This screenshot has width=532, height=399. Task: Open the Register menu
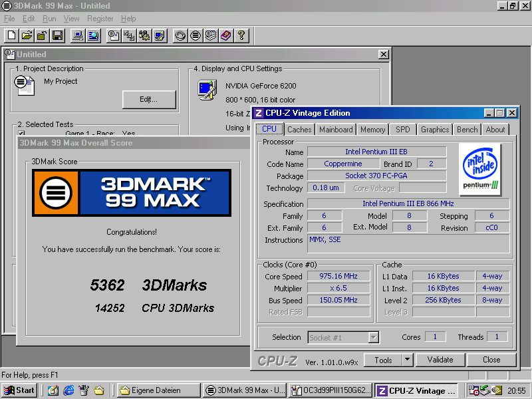point(100,19)
